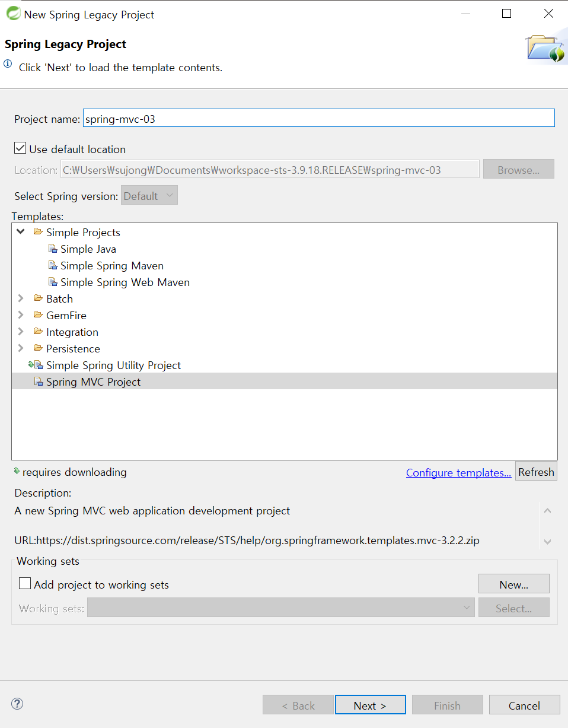Click the Refresh templates button
Image resolution: width=568 pixels, height=728 pixels.
click(536, 472)
